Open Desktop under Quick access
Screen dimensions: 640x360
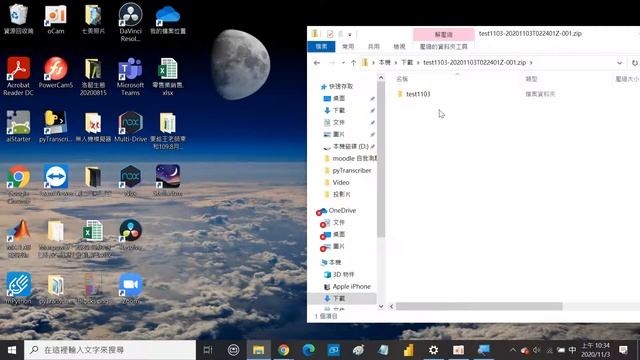pos(339,98)
